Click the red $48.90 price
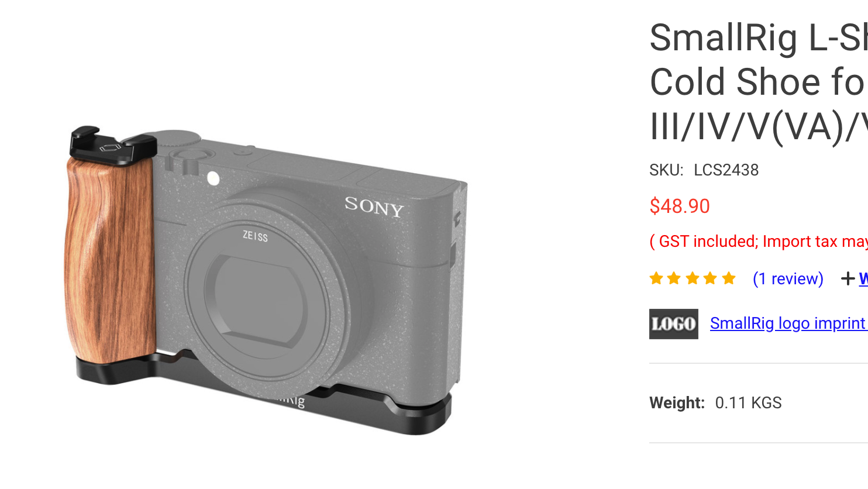Viewport: 868px width, 489px height. (680, 206)
